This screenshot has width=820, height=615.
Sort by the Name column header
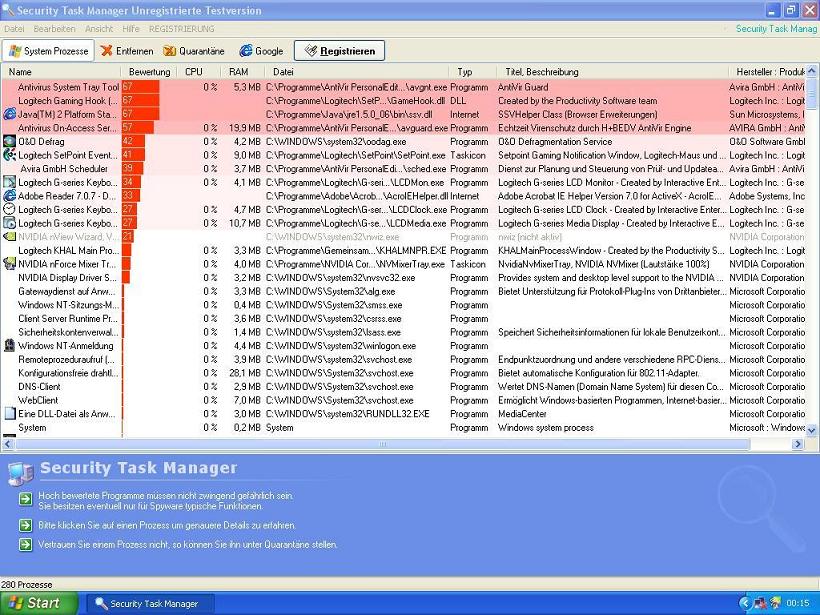coord(61,72)
